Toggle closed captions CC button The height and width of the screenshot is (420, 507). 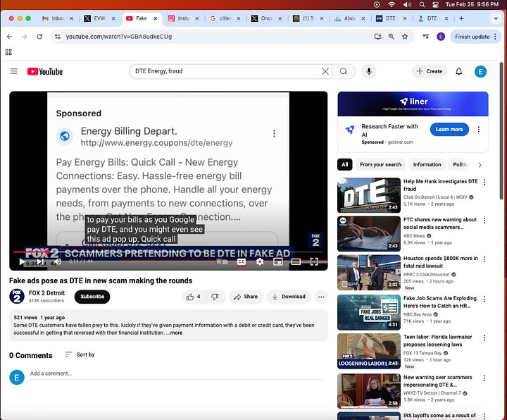pos(242,261)
